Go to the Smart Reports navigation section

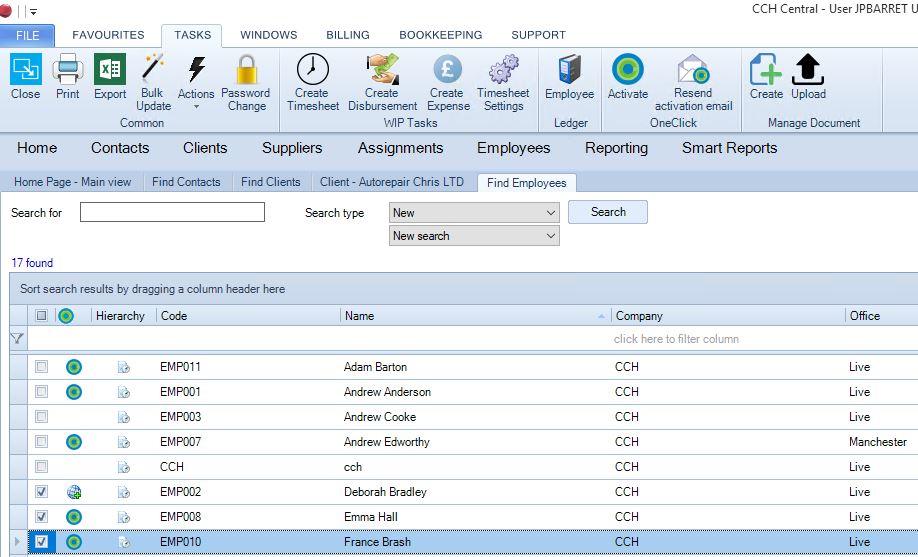point(729,148)
